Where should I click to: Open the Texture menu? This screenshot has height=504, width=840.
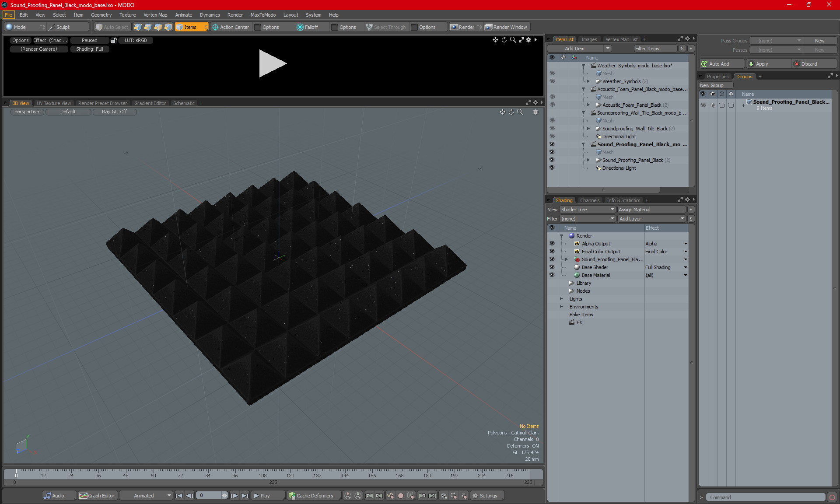pos(127,15)
